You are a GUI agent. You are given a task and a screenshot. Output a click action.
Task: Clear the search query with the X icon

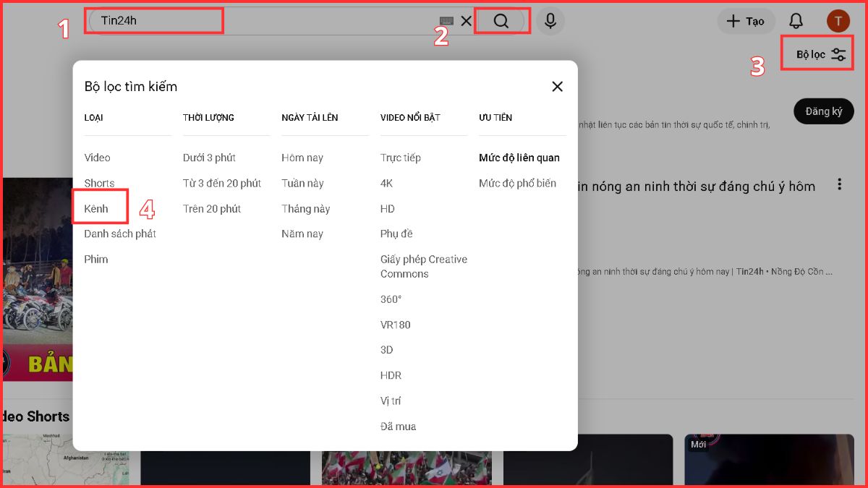(467, 21)
